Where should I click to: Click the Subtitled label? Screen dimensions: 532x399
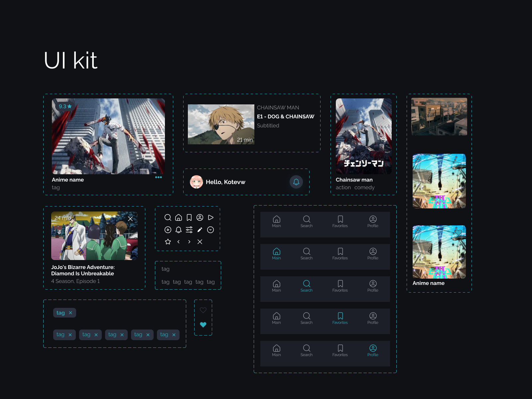tap(268, 125)
